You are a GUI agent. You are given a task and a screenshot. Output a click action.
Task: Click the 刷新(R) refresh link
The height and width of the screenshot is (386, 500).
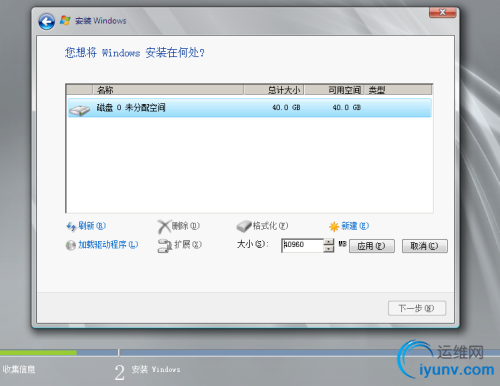(92, 226)
